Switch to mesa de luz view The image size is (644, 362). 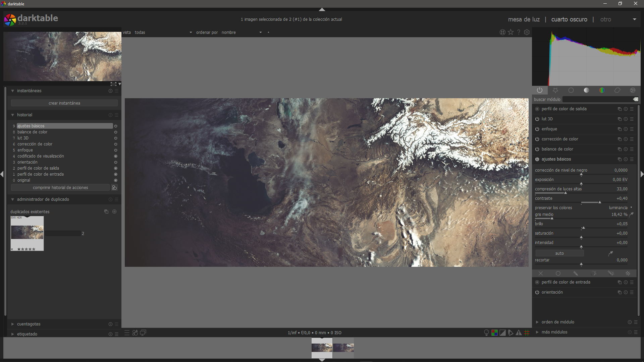pyautogui.click(x=524, y=19)
